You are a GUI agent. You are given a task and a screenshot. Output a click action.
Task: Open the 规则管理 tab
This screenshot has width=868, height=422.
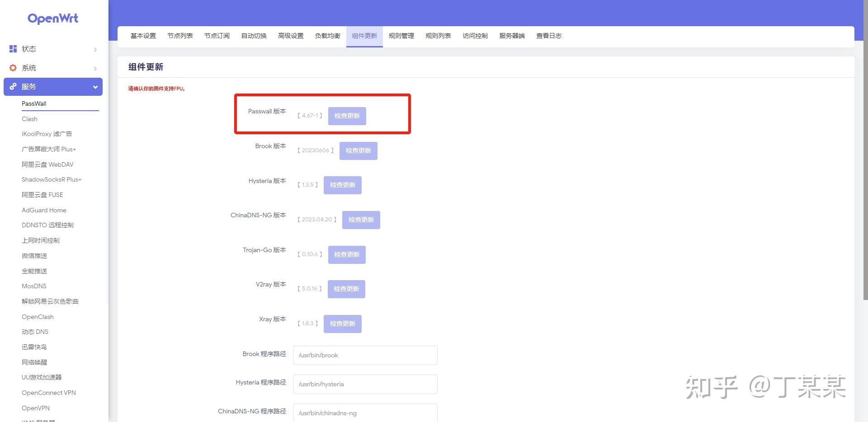click(x=401, y=36)
